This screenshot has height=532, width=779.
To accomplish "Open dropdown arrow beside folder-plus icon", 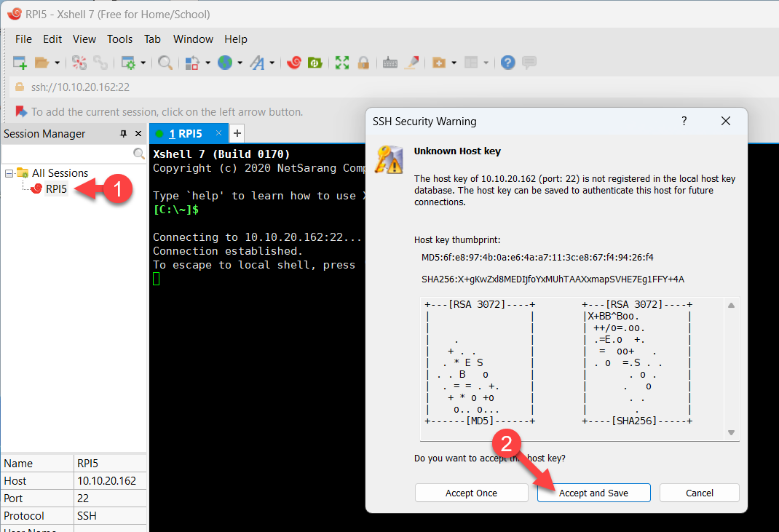I will (454, 63).
